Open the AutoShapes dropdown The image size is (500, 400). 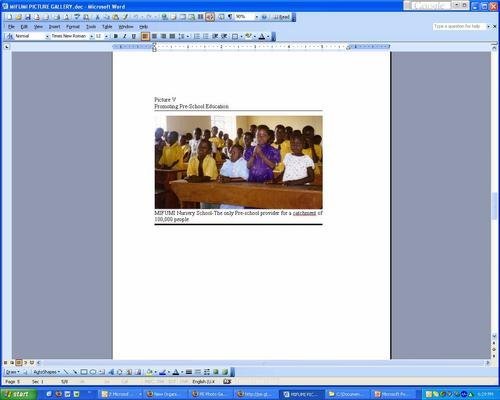coord(47,372)
